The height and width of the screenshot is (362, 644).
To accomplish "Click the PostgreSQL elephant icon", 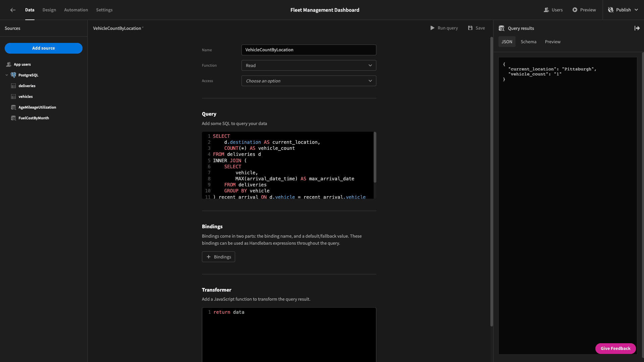I will tap(13, 75).
